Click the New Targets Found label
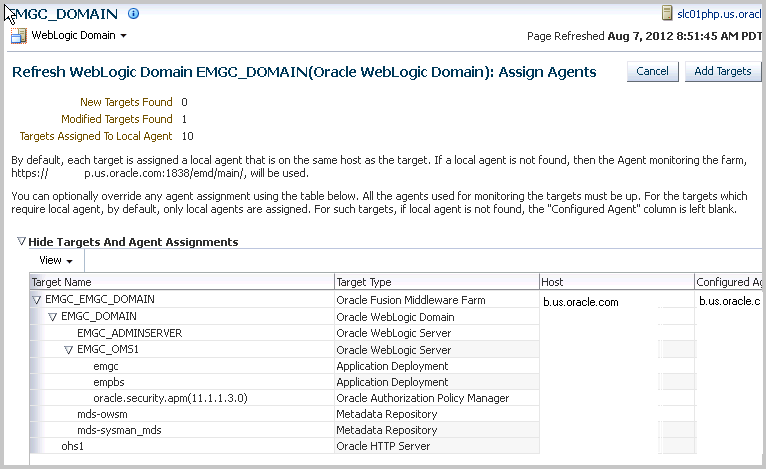Viewport: 766px width, 469px height. (126, 102)
